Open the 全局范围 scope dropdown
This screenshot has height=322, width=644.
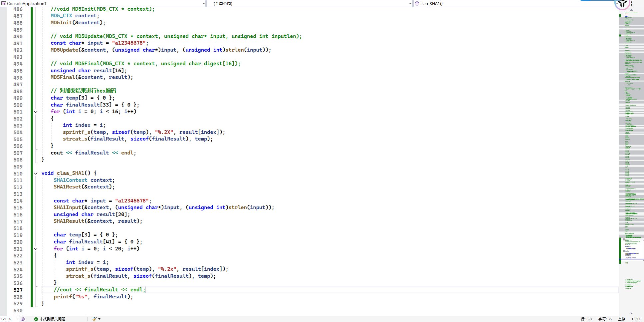coord(410,4)
